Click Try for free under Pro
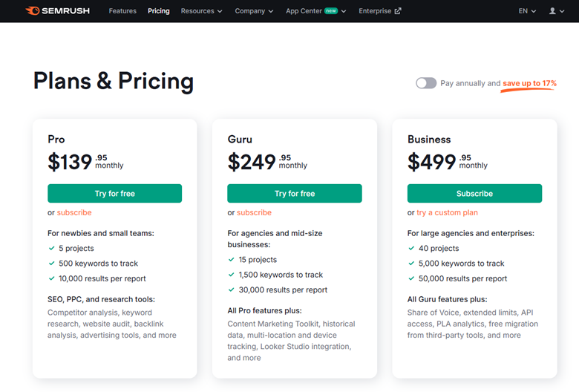This screenshot has height=392, width=579. (115, 194)
